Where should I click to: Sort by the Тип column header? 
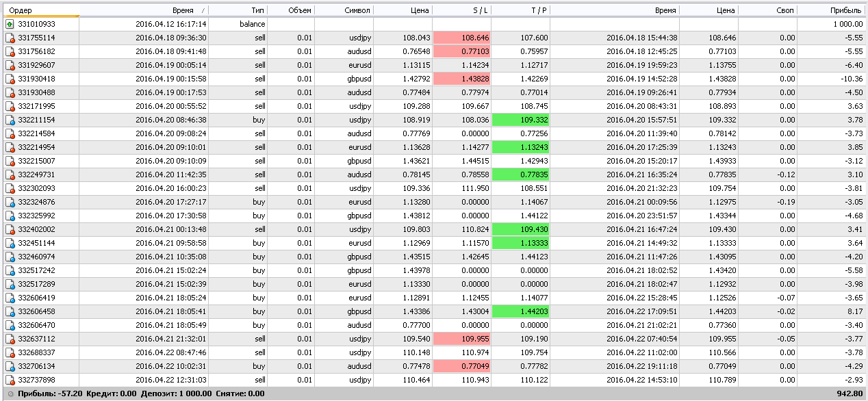point(238,10)
